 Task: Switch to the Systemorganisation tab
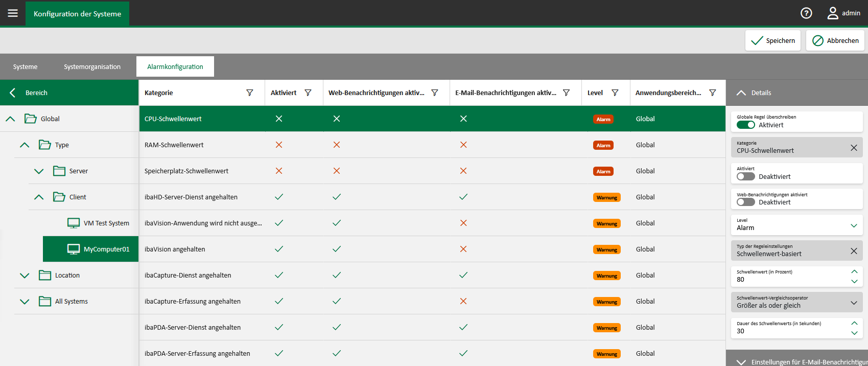92,66
